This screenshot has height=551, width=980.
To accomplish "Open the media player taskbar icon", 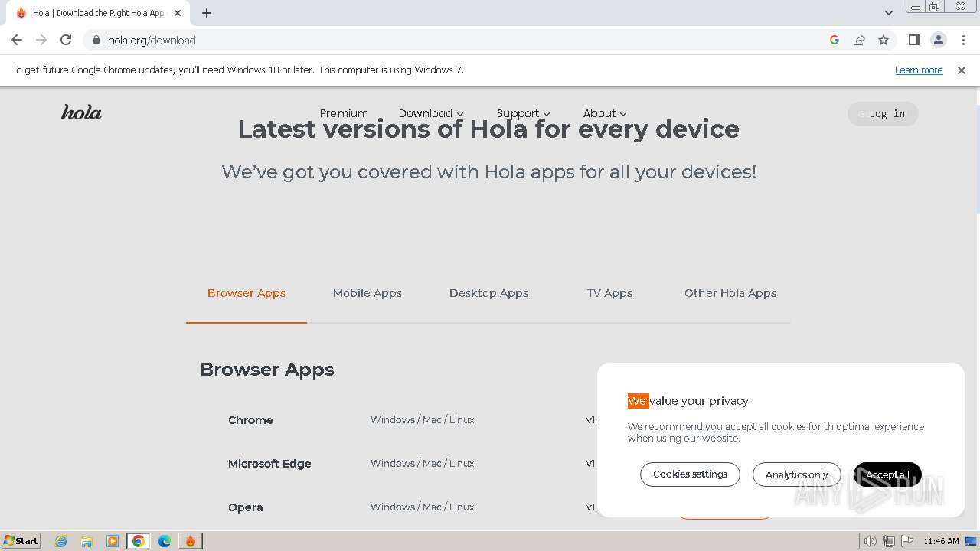I will coord(113,541).
